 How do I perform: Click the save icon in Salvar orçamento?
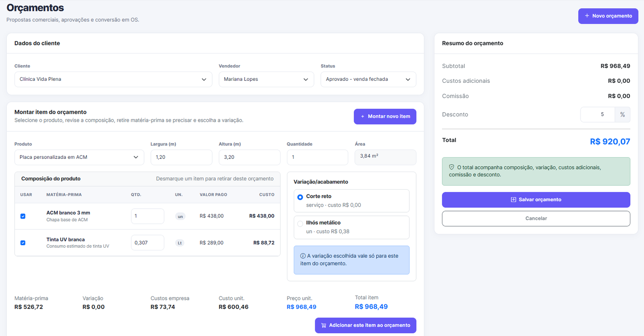tap(514, 200)
